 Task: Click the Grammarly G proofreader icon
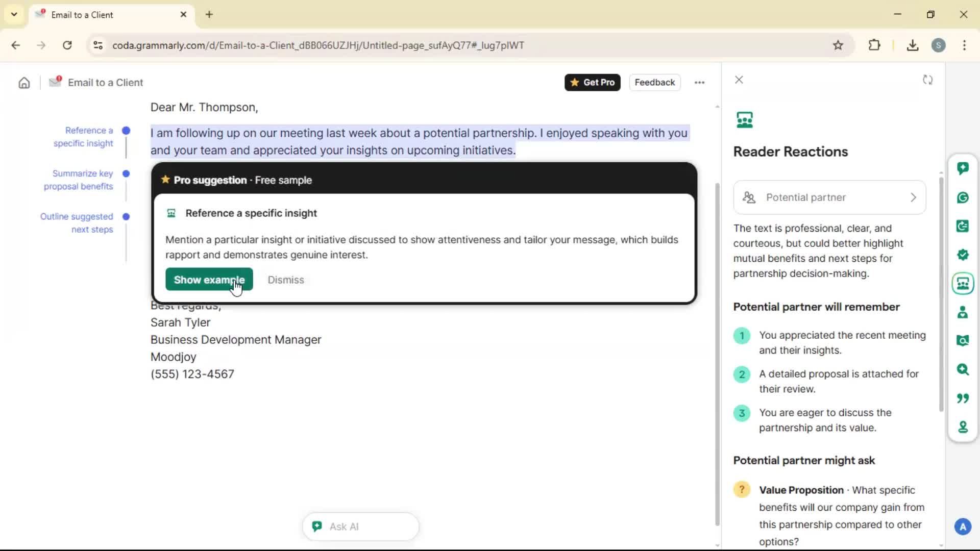963,197
